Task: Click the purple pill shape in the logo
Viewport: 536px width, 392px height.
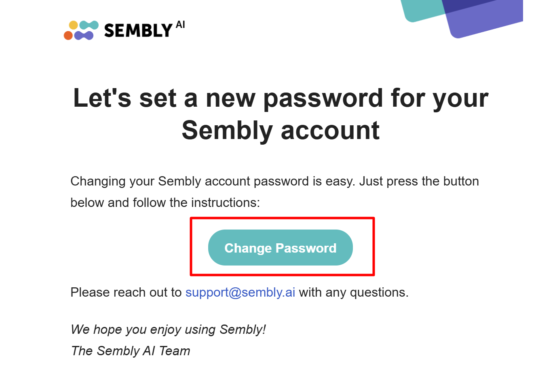Action: pos(84,36)
